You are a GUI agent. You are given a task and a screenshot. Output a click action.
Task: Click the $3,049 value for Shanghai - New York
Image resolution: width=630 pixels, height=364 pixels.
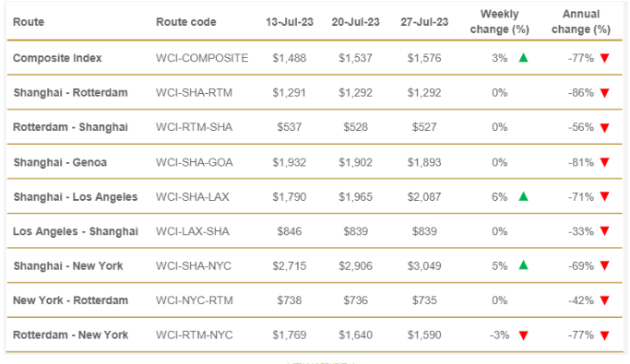[424, 265]
